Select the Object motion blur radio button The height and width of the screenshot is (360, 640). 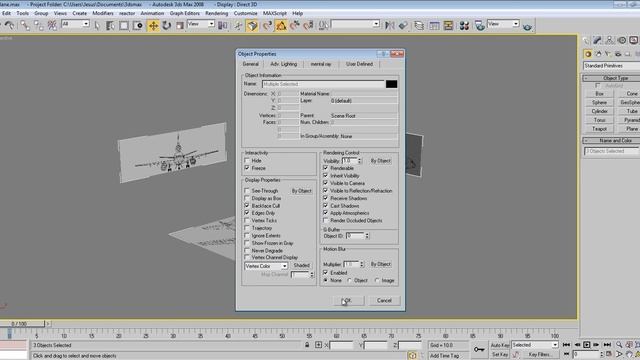[x=350, y=280]
